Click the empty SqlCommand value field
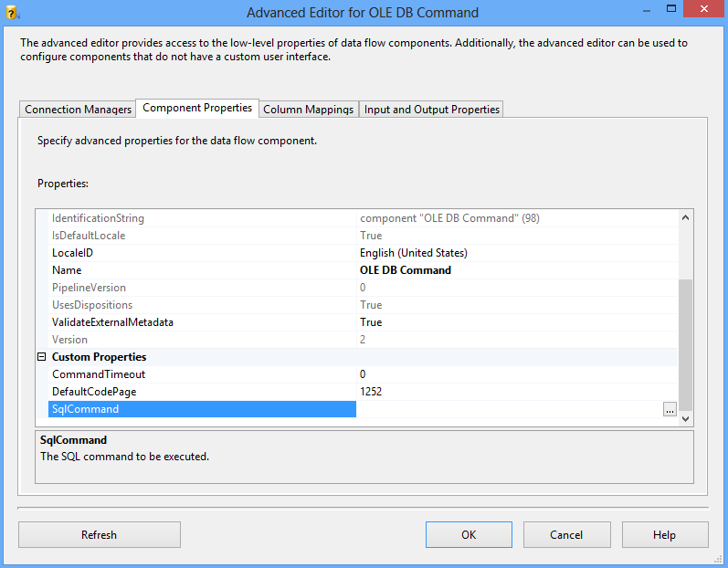 point(510,409)
